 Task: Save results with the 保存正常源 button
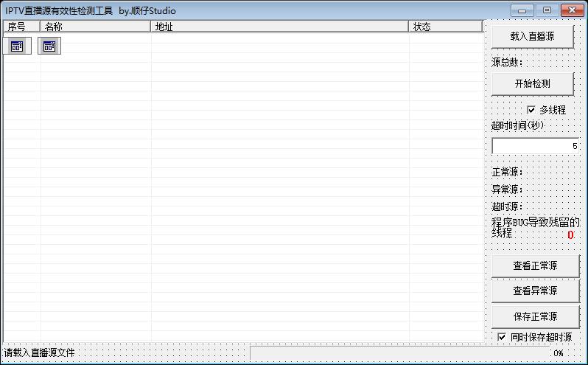pyautogui.click(x=535, y=316)
